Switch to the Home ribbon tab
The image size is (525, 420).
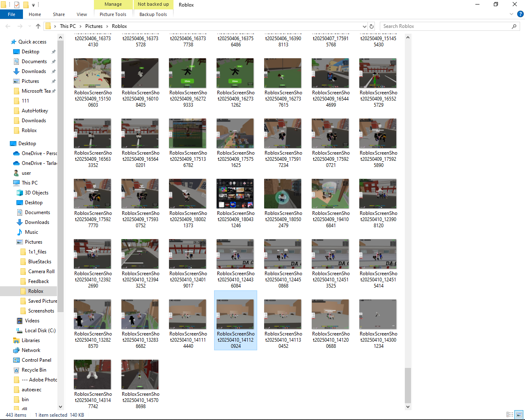35,14
